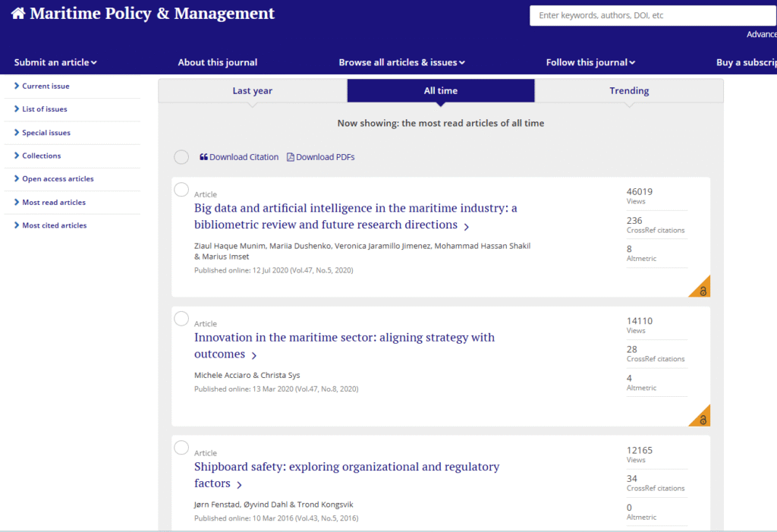Select the Innovation in maritime sector checkbox
The width and height of the screenshot is (777, 532).
pos(181,319)
